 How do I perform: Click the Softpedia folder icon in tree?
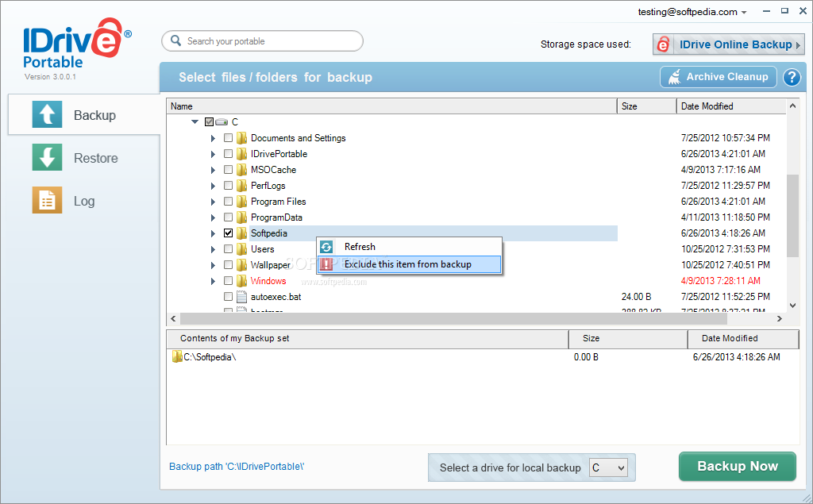pyautogui.click(x=241, y=233)
